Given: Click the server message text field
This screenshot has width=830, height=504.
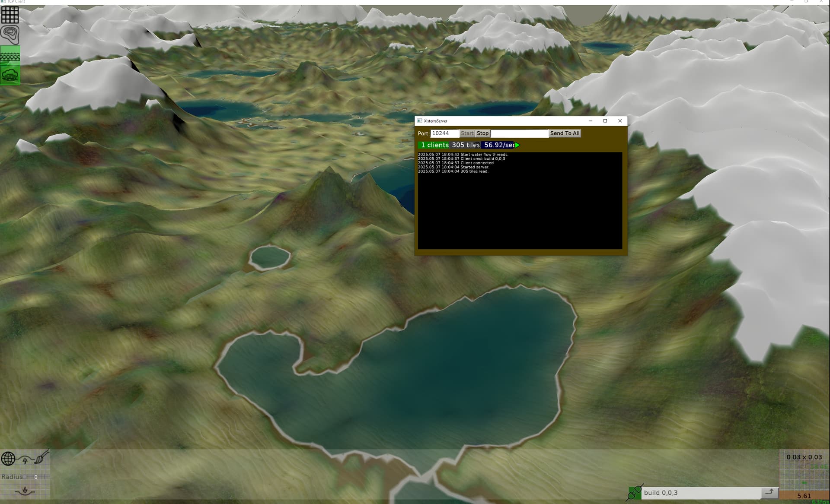Looking at the screenshot, I should (x=519, y=133).
